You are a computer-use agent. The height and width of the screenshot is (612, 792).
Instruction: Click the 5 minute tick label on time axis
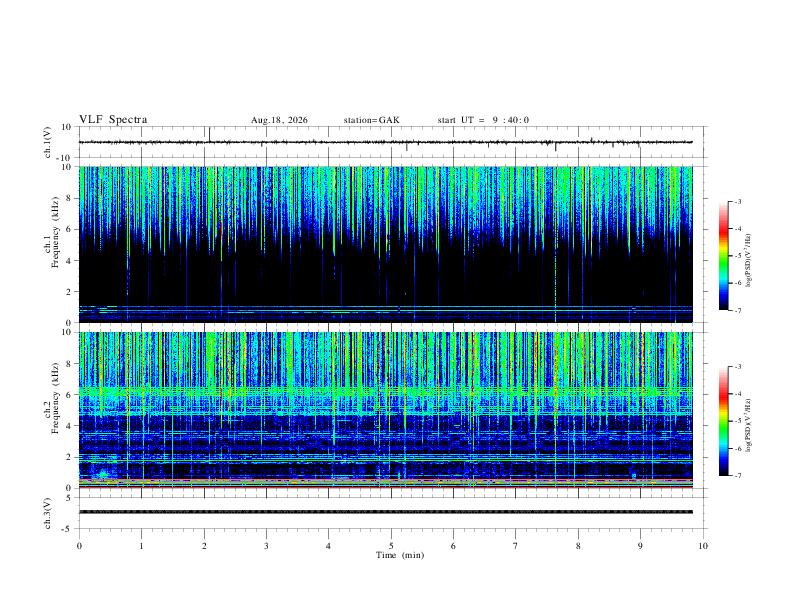pos(391,546)
